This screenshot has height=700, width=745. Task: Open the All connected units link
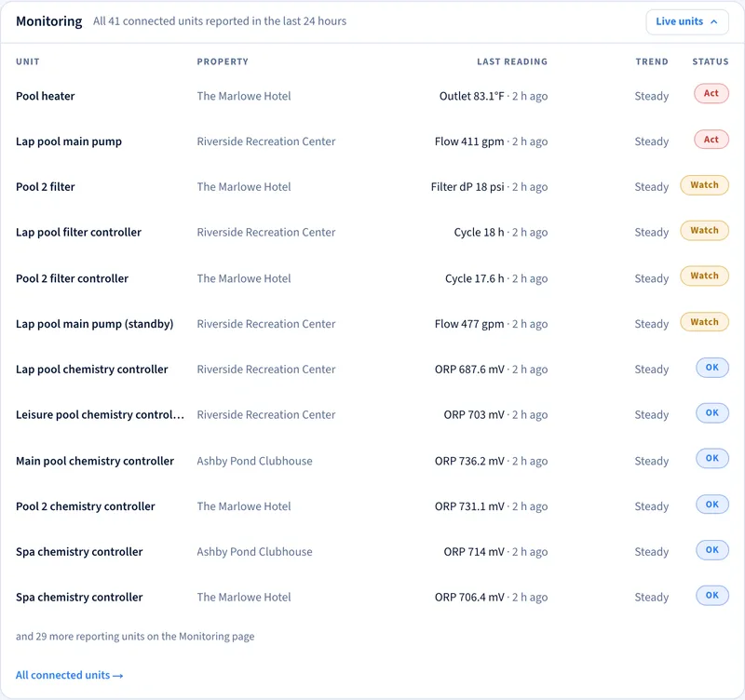[69, 675]
